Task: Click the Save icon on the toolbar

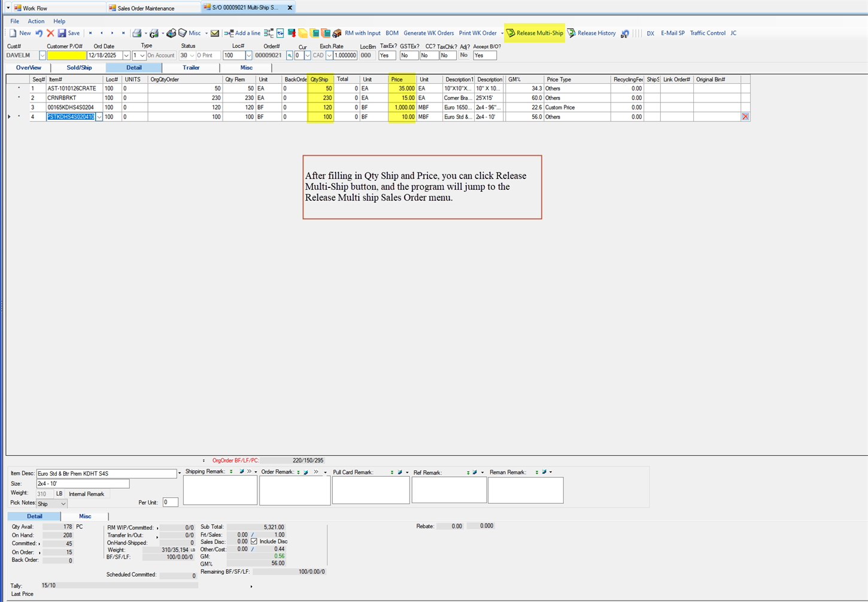Action: pyautogui.click(x=62, y=33)
